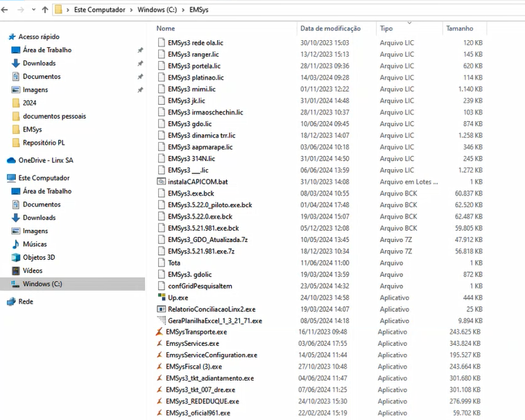This screenshot has width=525, height=420.
Task: Select file 'EMSys3 ranger.lic'
Action: click(x=193, y=54)
